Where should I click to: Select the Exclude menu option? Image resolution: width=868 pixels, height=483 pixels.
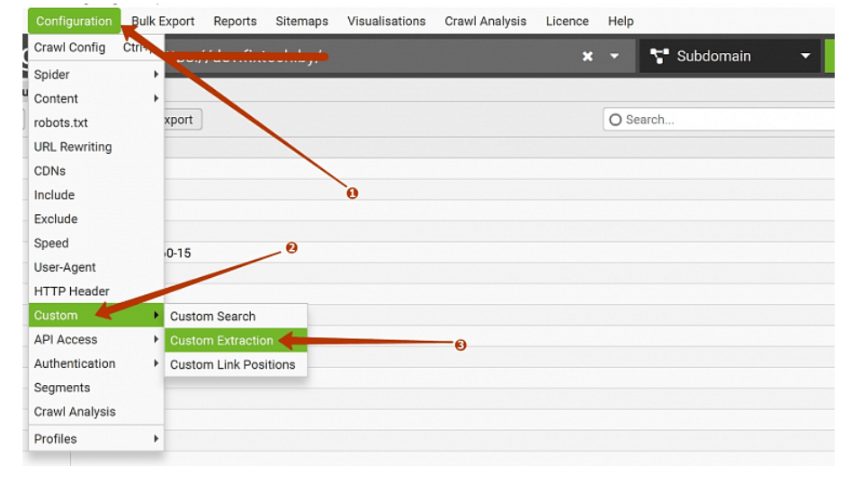tap(56, 219)
